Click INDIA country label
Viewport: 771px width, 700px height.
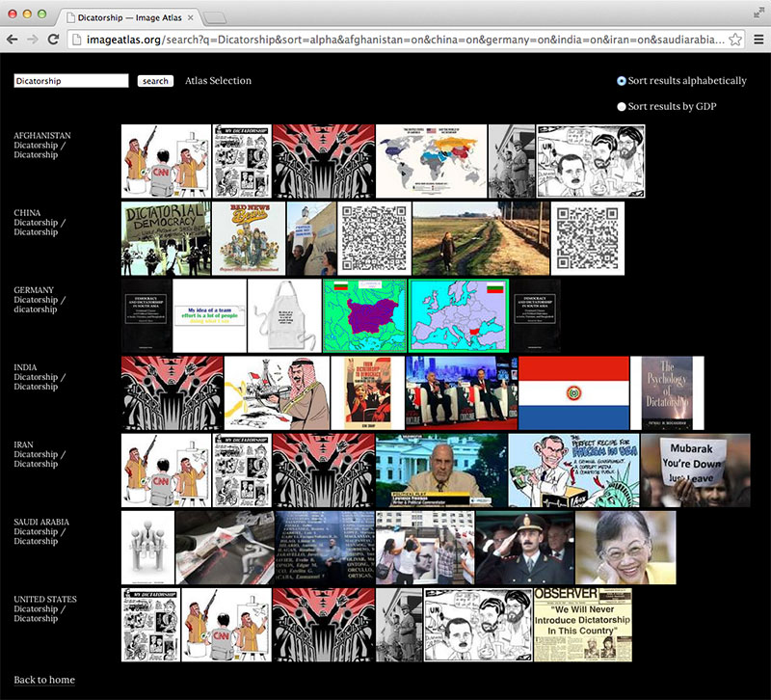point(25,367)
